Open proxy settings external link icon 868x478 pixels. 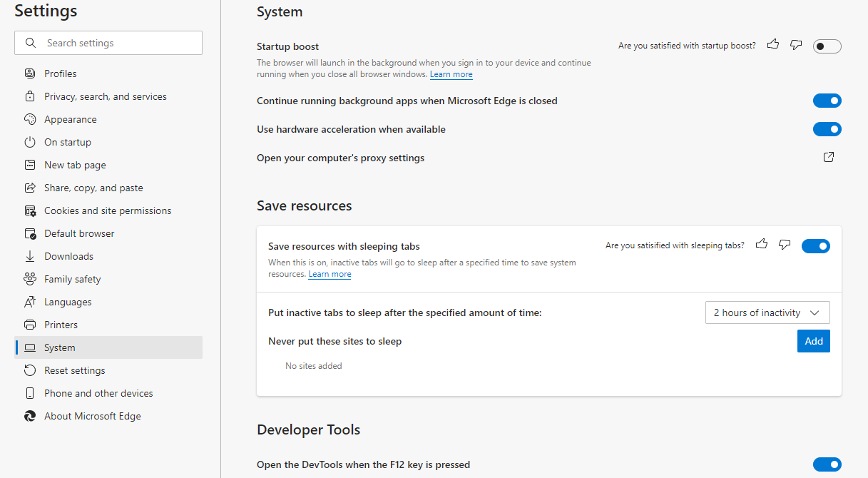(x=829, y=157)
